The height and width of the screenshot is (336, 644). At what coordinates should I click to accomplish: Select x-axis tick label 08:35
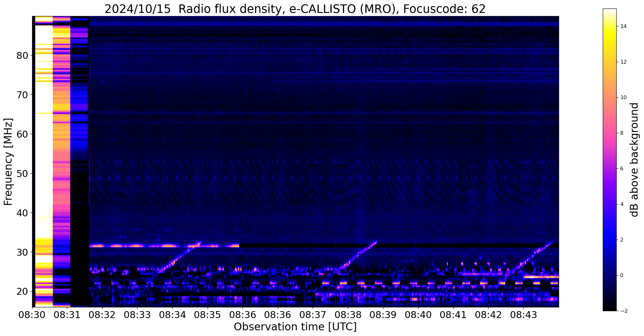[x=208, y=315]
